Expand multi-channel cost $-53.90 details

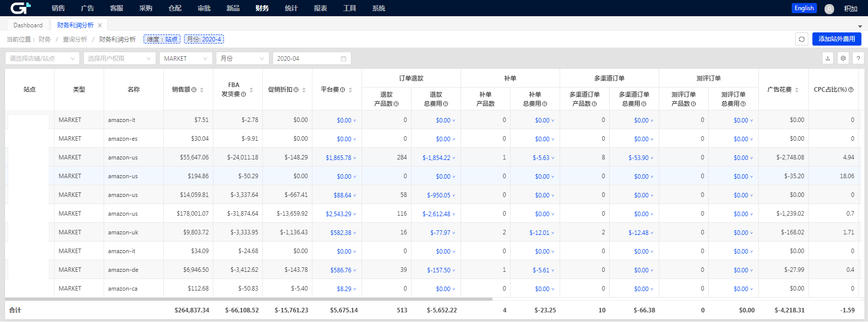coord(641,158)
